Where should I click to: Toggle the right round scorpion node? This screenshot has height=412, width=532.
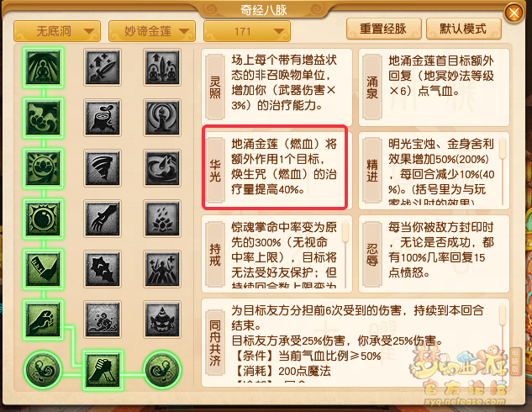click(162, 370)
